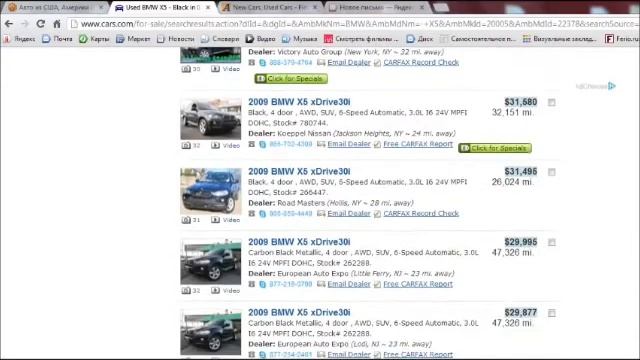
Task: Check compare box for $29,877 BMW X5
Action: click(x=551, y=313)
